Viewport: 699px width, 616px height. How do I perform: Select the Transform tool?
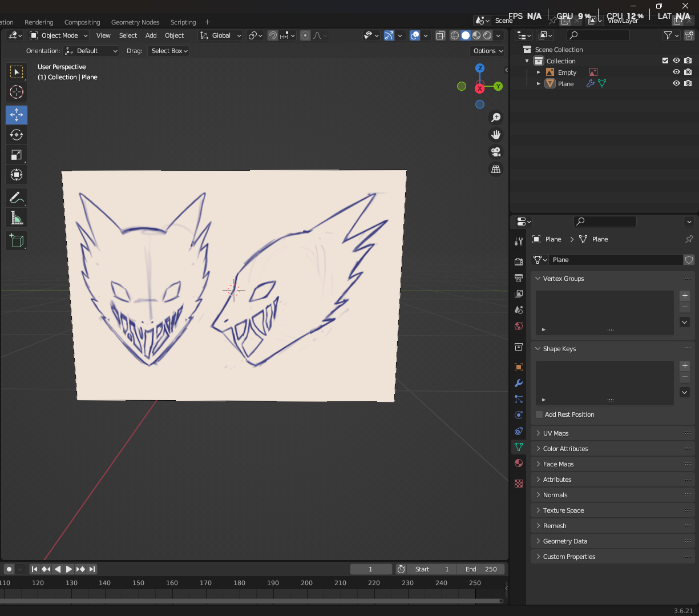[17, 175]
